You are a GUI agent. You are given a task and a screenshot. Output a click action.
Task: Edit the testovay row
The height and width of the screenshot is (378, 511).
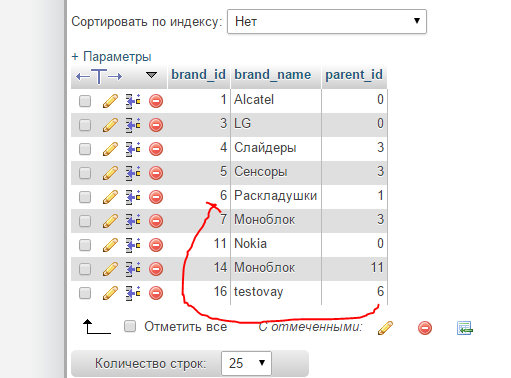coord(110,293)
